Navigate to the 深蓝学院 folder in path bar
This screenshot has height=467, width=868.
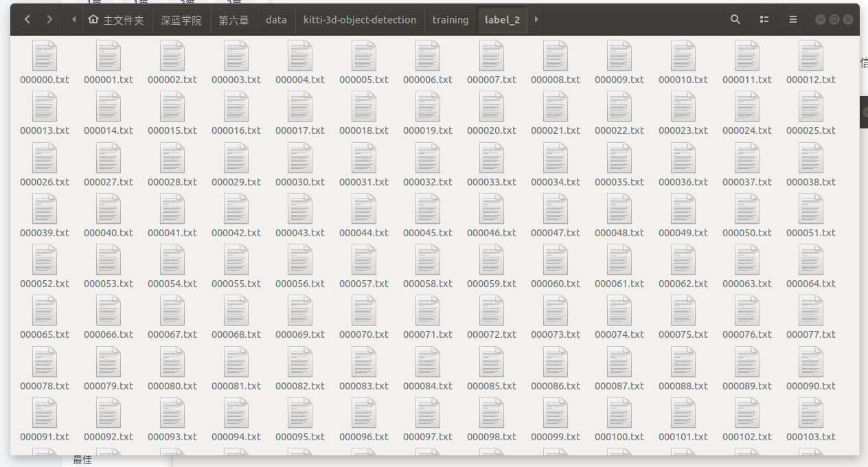181,20
